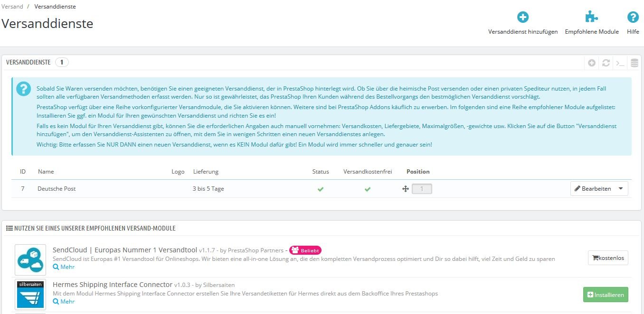Screen dimensions: 644x314
Task: Select the Deutsche Post row name
Action: click(x=57, y=189)
